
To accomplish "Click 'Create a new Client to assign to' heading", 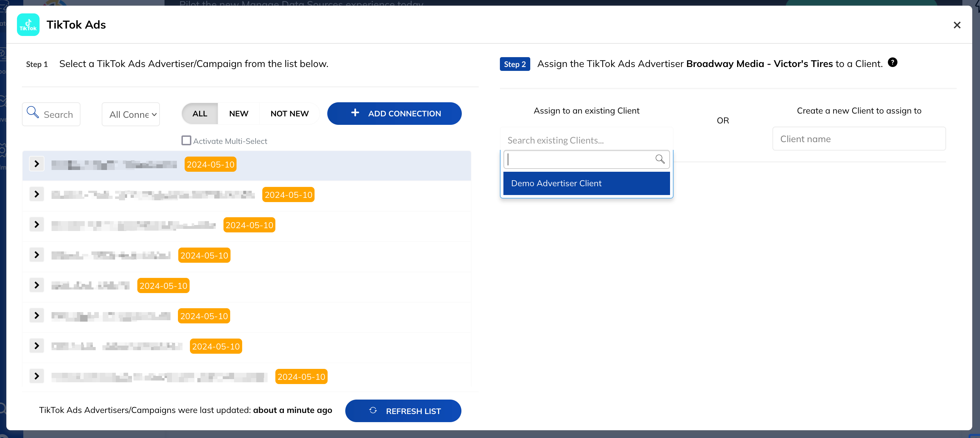I will [859, 110].
